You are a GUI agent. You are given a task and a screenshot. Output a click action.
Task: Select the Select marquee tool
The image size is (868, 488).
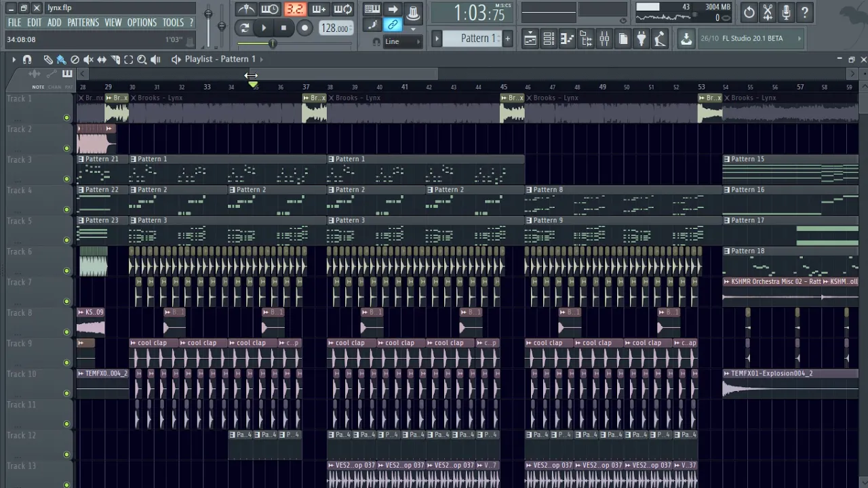[129, 60]
